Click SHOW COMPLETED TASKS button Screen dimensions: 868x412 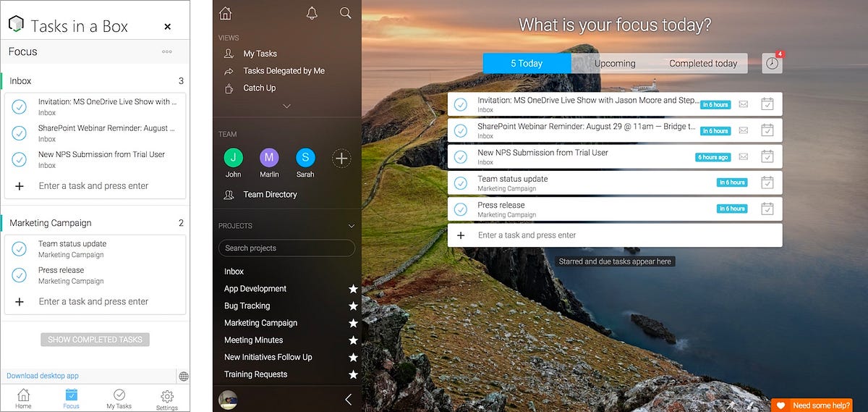[95, 339]
